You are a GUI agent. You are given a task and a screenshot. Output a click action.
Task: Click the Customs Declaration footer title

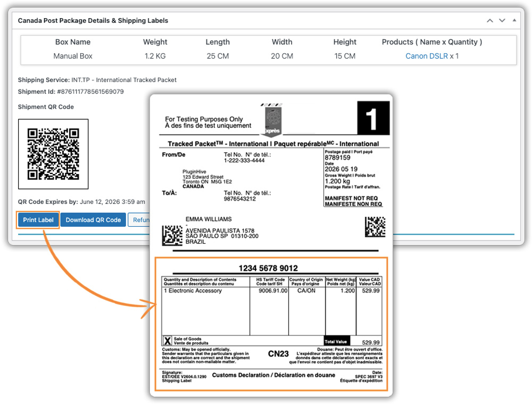pos(273,375)
